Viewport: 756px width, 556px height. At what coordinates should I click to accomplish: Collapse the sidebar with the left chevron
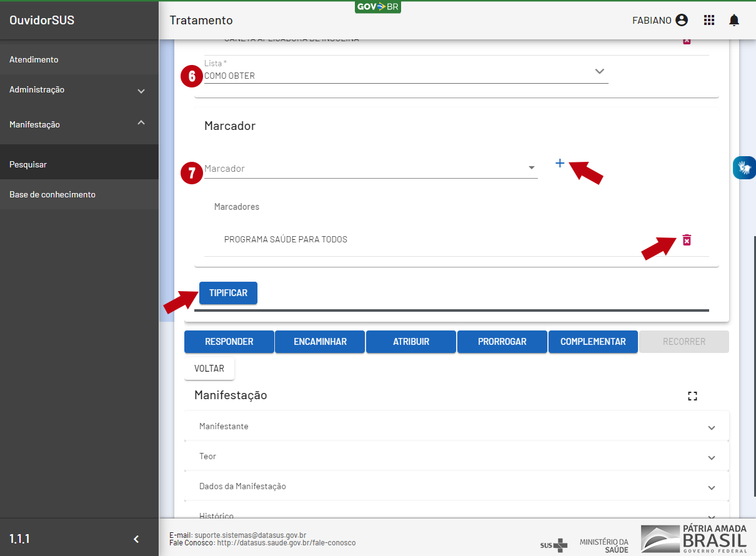136,539
